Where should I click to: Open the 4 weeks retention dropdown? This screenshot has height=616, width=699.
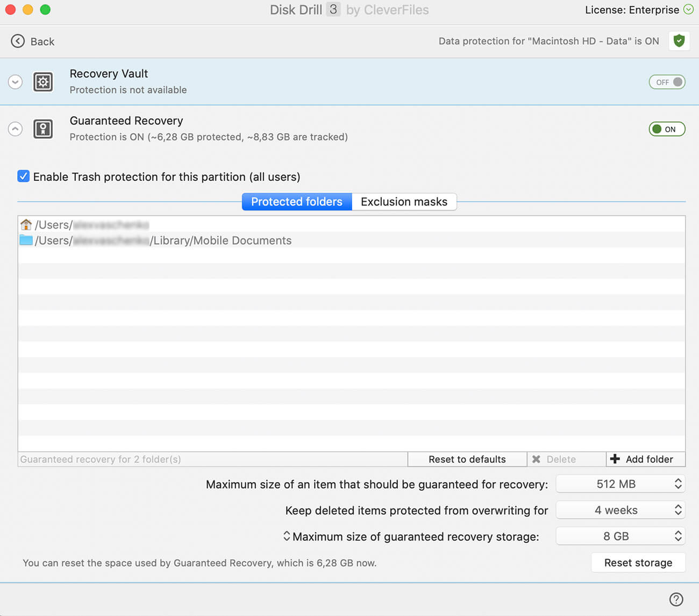(x=620, y=510)
